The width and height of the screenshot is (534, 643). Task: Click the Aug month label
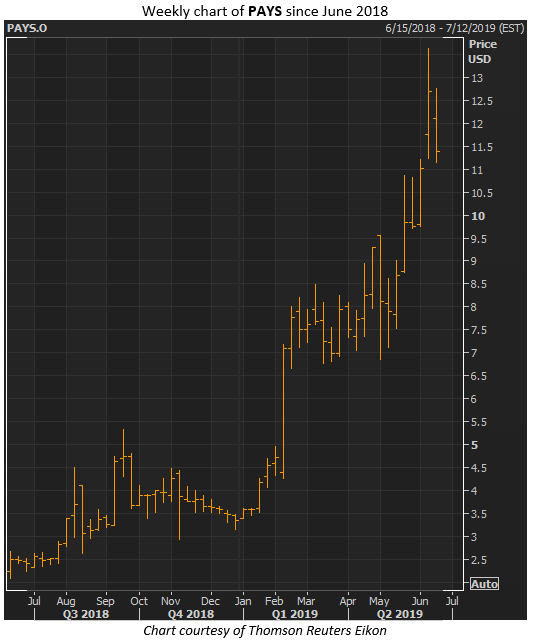click(x=66, y=602)
